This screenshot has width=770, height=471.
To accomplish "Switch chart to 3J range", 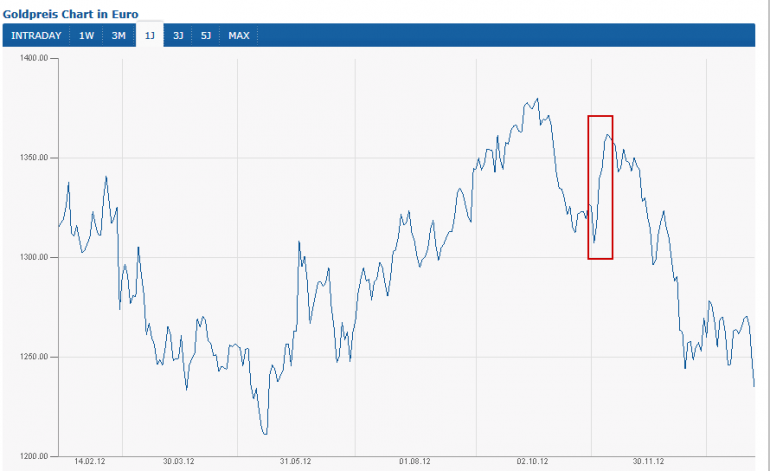I will 178,36.
